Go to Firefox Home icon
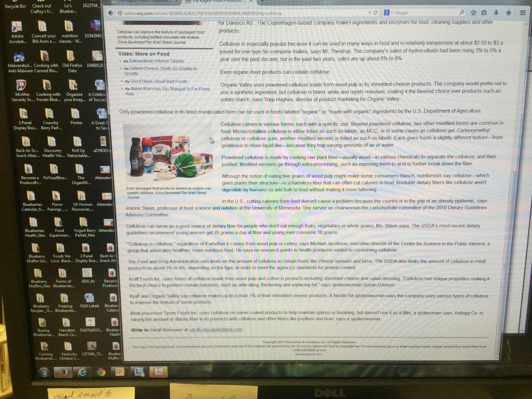The width and height of the screenshot is (532, 399). tap(508, 13)
